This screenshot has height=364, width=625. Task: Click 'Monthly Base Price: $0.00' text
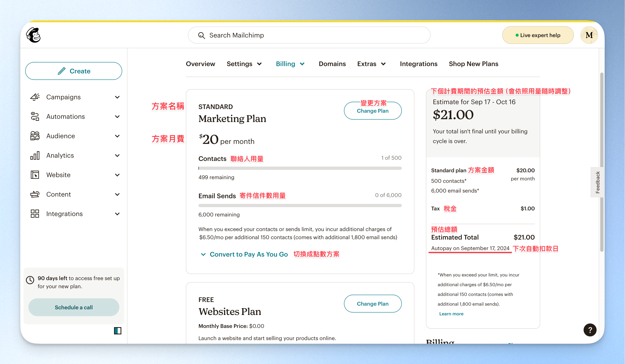click(231, 326)
